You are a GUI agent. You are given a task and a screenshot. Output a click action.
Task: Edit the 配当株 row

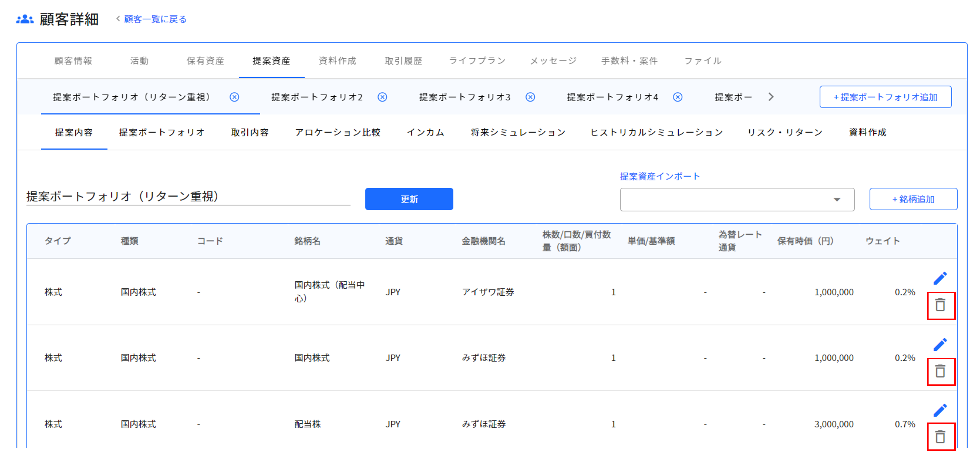click(x=940, y=410)
